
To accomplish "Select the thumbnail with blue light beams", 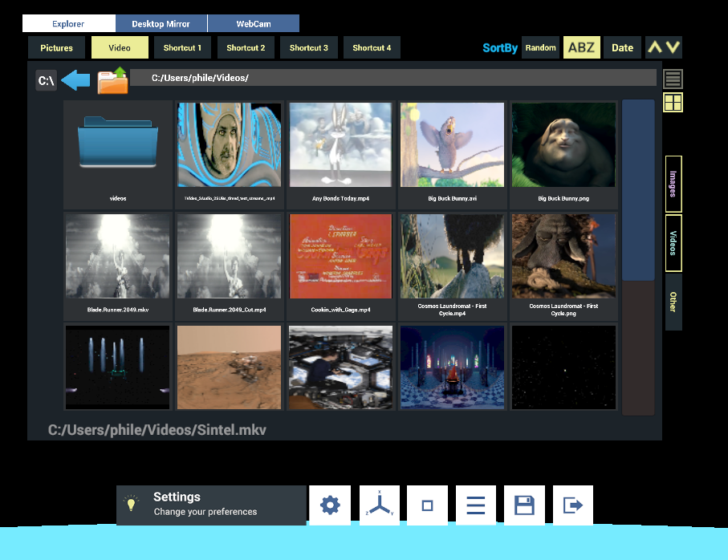I will (x=118, y=367).
